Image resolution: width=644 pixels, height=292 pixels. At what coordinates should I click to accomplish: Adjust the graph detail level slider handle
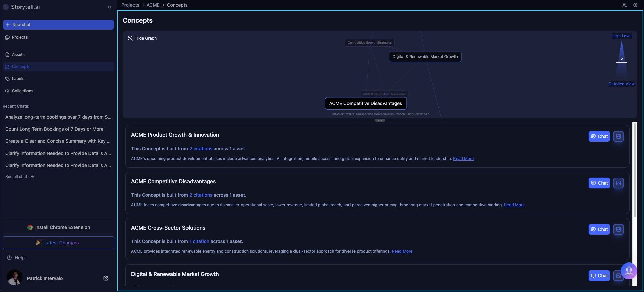coord(621,62)
